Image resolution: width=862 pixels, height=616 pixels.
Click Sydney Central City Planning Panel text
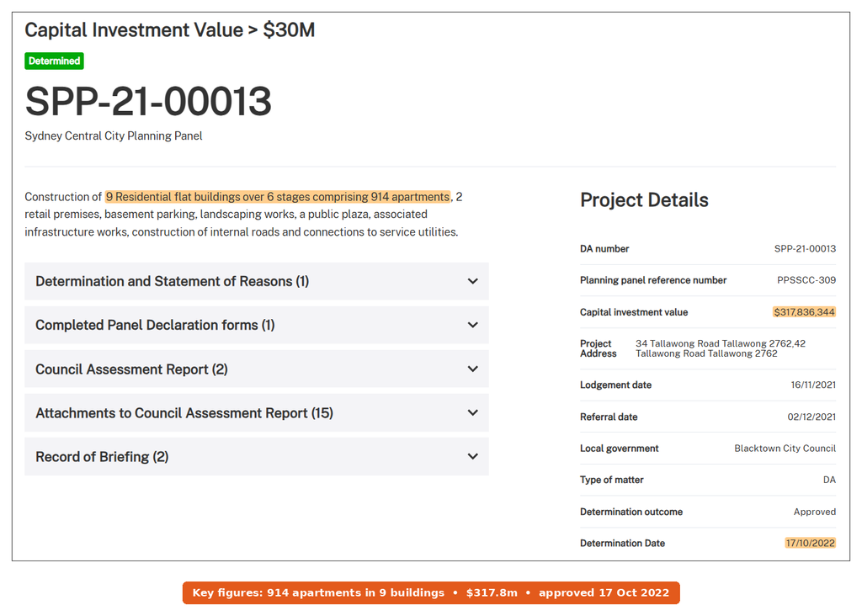click(114, 135)
